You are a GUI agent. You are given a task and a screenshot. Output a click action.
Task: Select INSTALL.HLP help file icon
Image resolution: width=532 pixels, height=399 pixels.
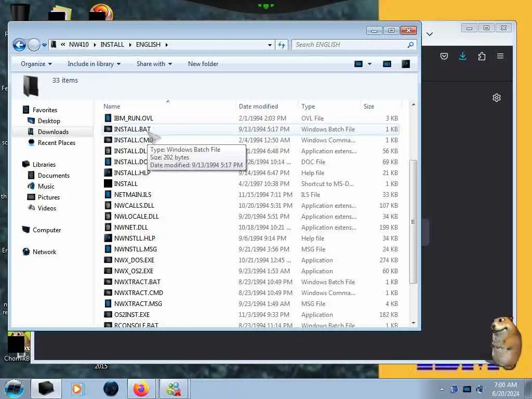[108, 172]
